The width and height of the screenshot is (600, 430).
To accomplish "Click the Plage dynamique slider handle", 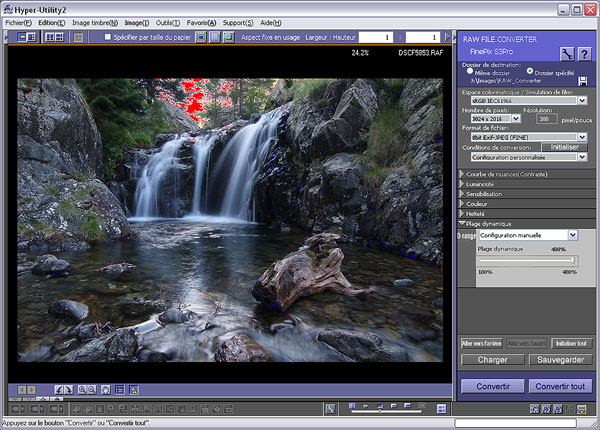I will (573, 260).
